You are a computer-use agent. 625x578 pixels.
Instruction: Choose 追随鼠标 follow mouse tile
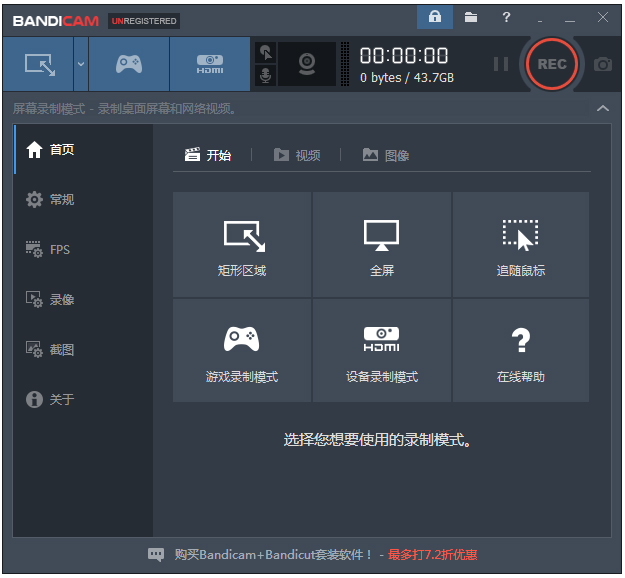[x=521, y=244]
